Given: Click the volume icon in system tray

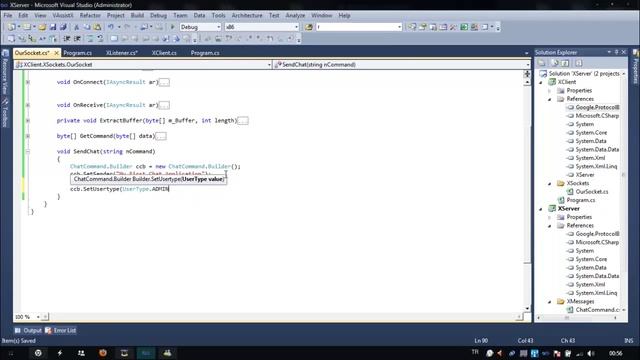Looking at the screenshot, I should (591, 353).
